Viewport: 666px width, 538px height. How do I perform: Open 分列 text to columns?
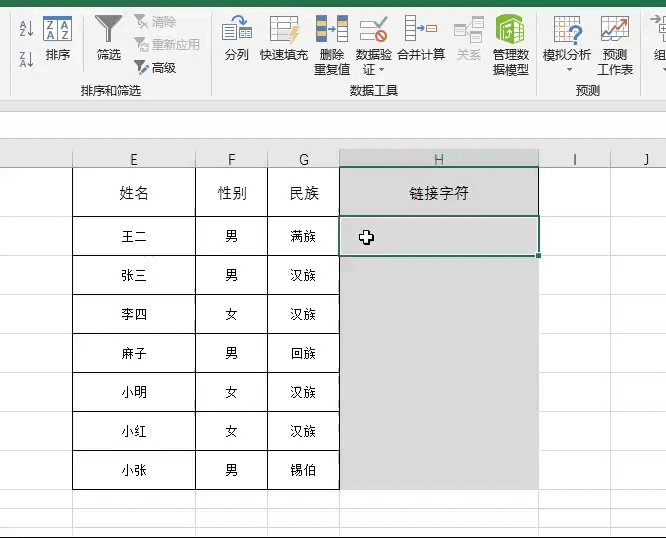[x=237, y=38]
